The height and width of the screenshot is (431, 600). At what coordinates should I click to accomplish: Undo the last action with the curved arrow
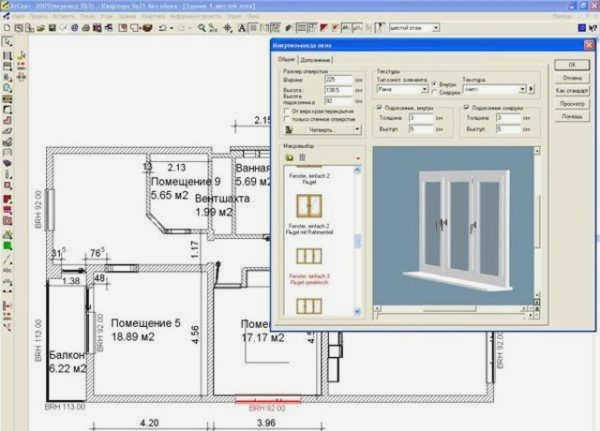[163, 28]
